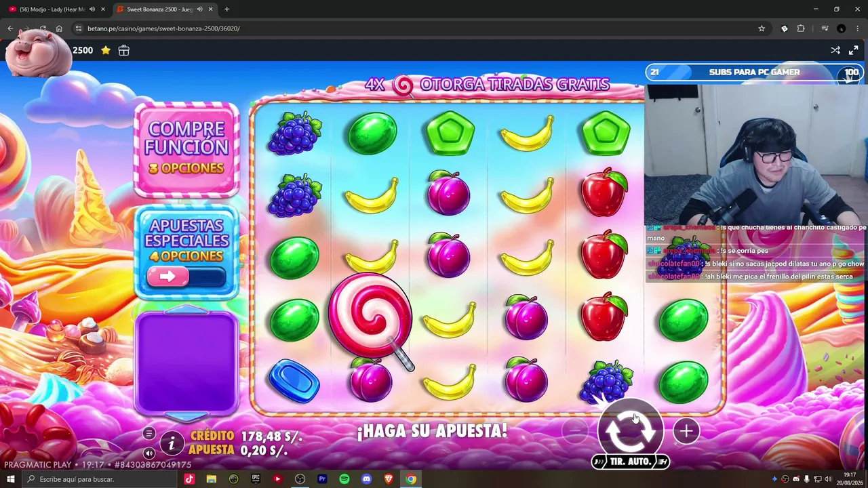The image size is (868, 488).
Task: Open the Chrome extensions puzzle icon
Action: pos(801,28)
